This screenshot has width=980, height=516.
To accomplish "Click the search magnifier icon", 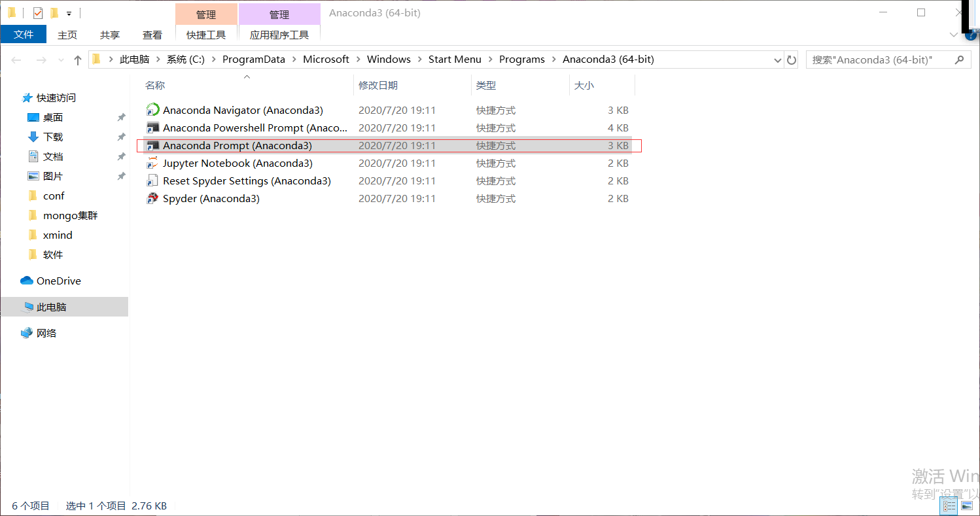I will pos(959,60).
